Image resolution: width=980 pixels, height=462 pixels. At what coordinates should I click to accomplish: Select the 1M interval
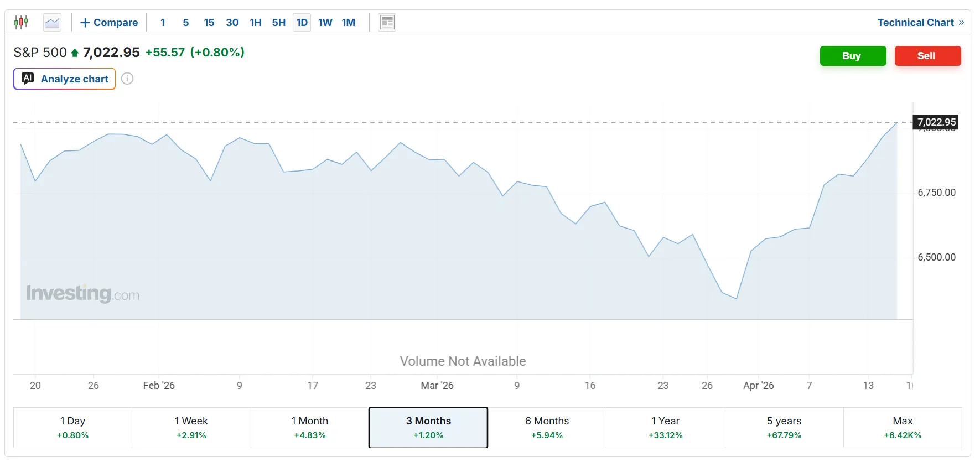[x=348, y=23]
